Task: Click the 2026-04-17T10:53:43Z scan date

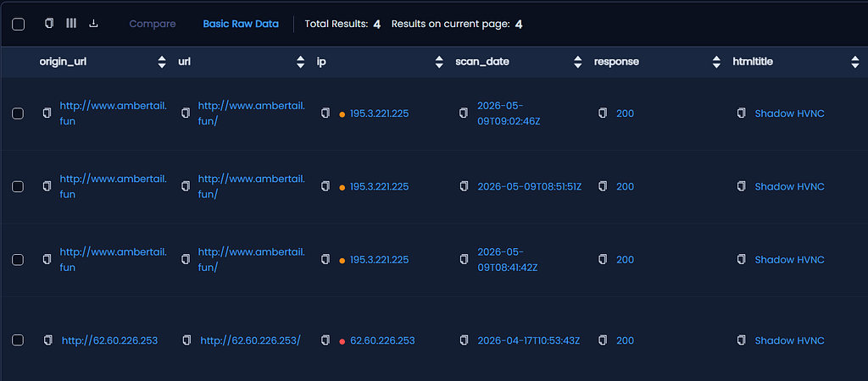Action: tap(529, 340)
